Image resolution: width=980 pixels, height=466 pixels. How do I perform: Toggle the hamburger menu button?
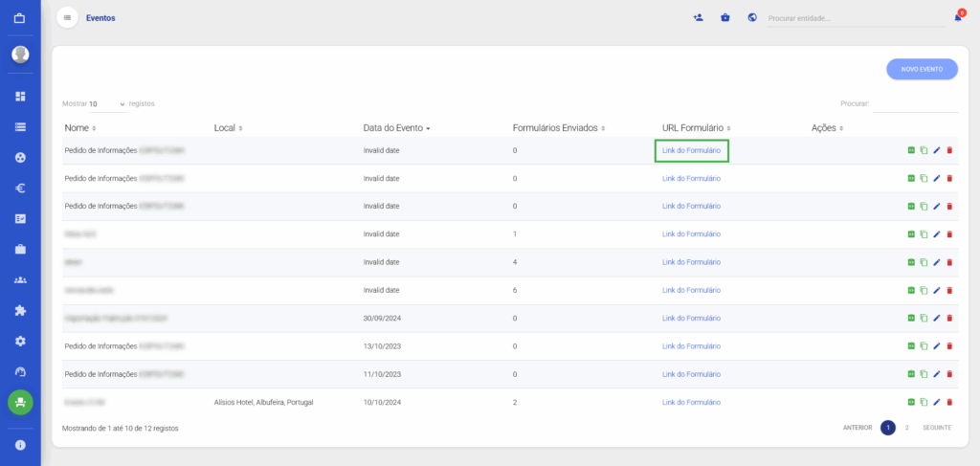(67, 17)
